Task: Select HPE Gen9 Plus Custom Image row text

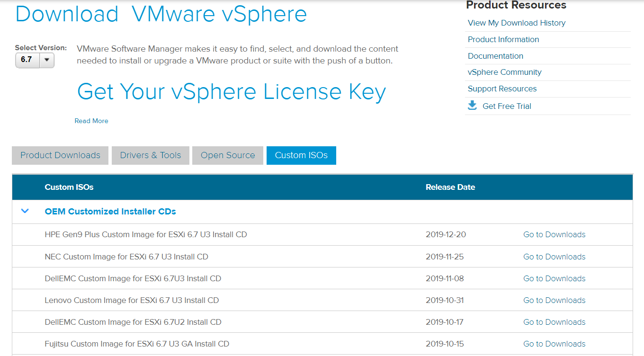Action: point(146,234)
